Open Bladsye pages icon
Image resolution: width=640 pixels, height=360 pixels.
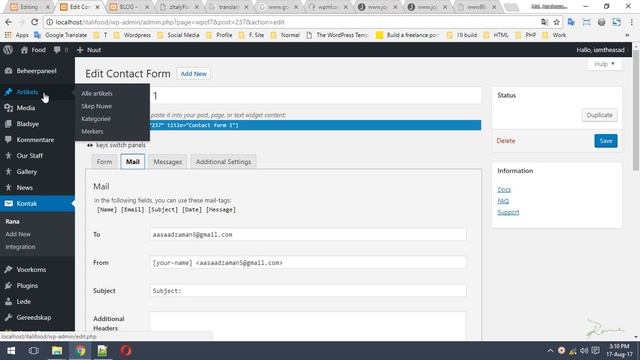pyautogui.click(x=8, y=124)
